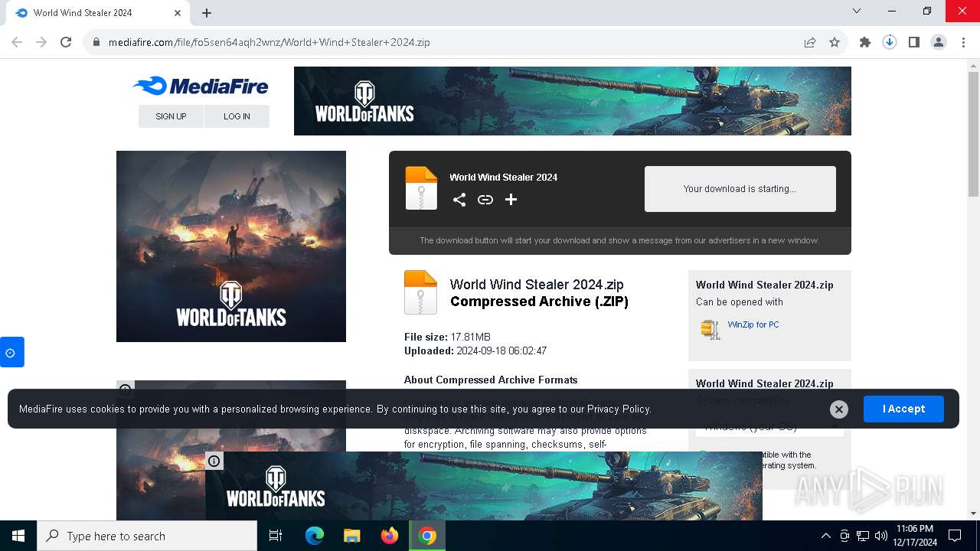Click World of Tanks top banner ad
This screenshot has width=980, height=551.
[573, 101]
